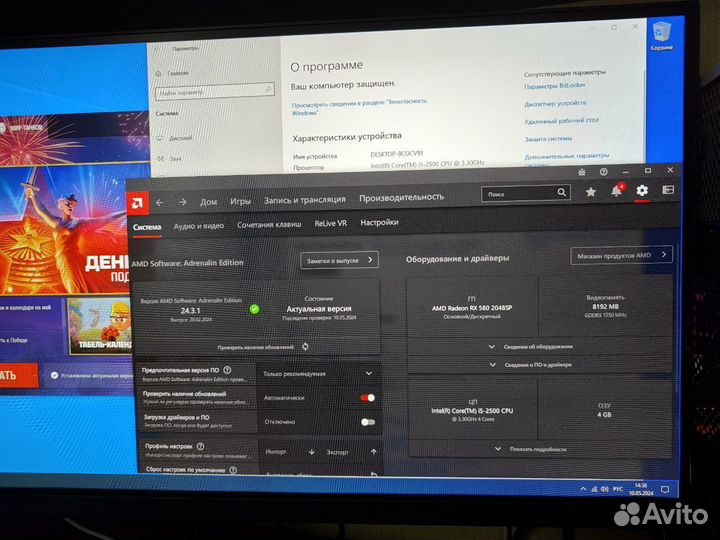Expand Сведения о ПО и драйвере
720x540 pixels.
[x=532, y=365]
